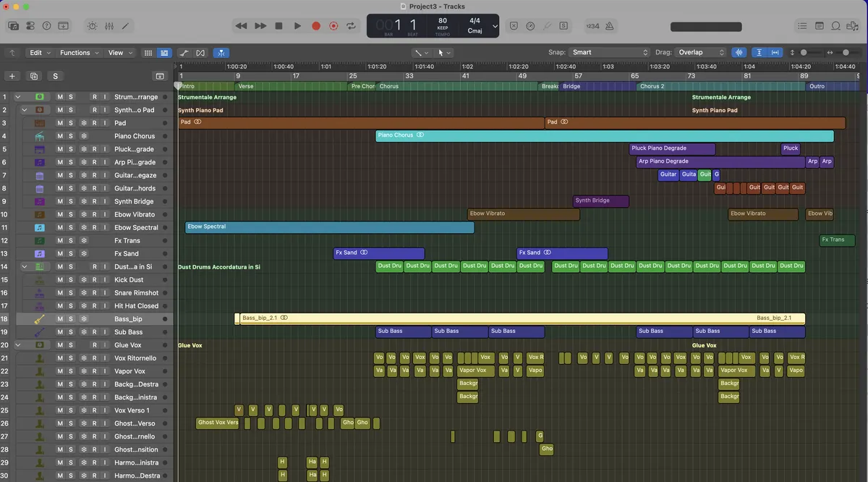Open the List Editors icon

[802, 25]
